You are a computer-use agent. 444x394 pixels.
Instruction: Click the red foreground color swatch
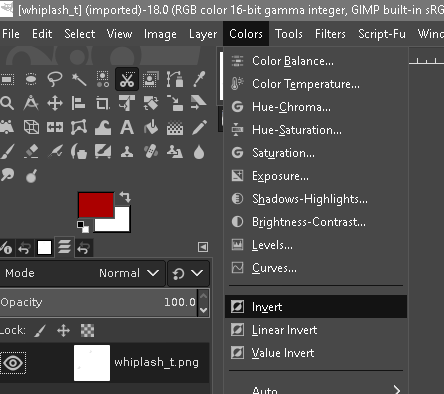(x=96, y=205)
